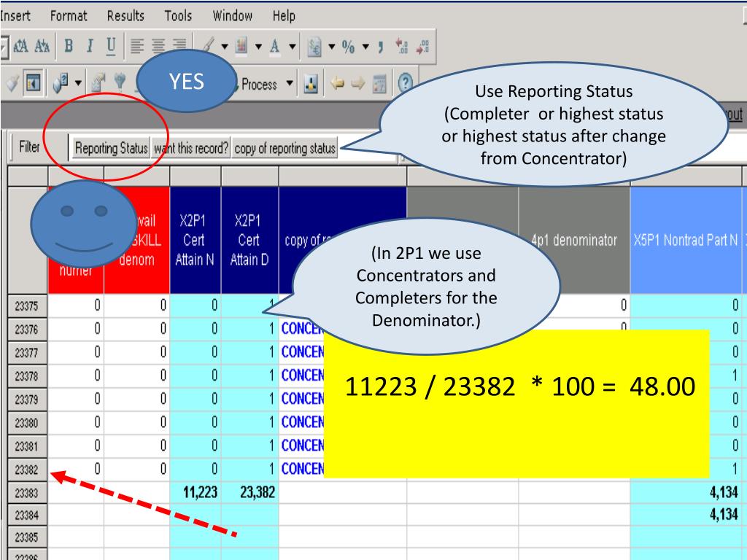Click the paintbrush icon in lower toolbar

click(13, 83)
